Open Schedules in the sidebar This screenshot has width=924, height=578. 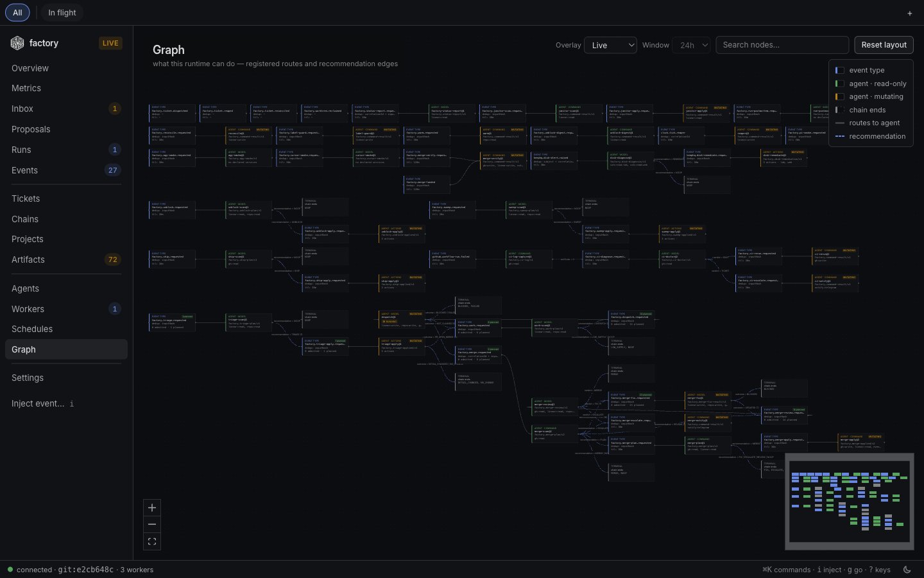pos(66,329)
